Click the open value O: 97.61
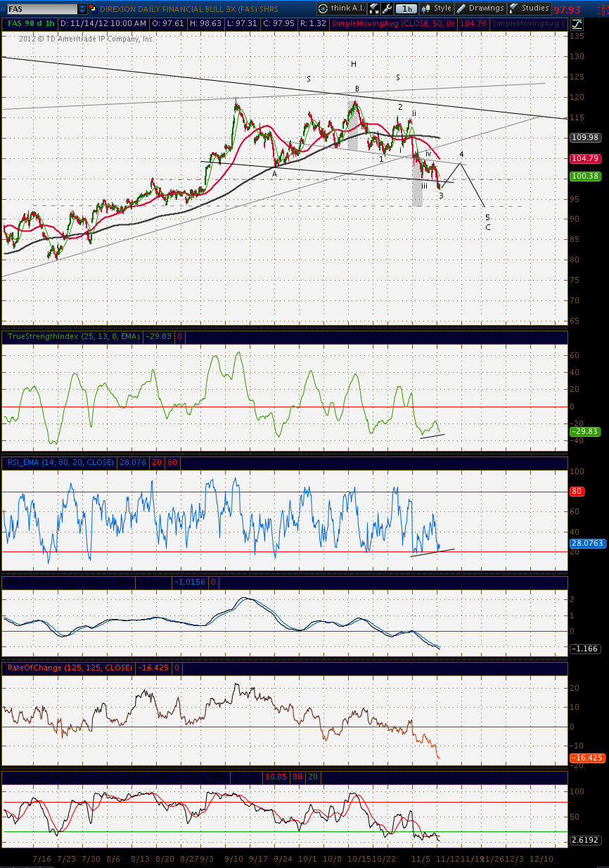 click(x=169, y=23)
